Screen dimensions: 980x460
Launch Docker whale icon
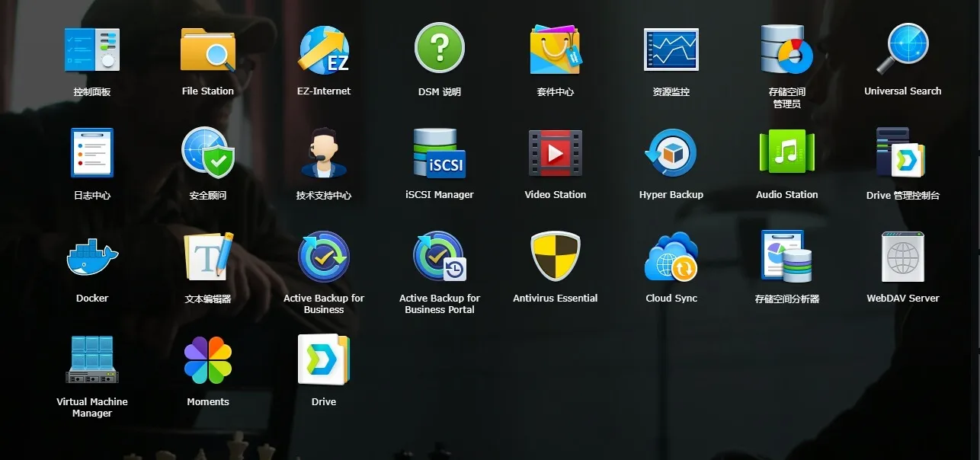pos(92,257)
